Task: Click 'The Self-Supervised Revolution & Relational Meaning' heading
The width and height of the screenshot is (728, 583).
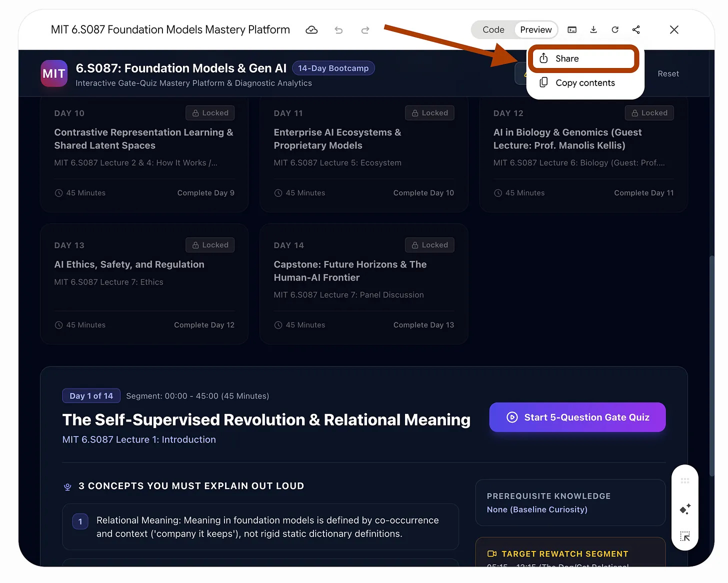Action: (266, 420)
